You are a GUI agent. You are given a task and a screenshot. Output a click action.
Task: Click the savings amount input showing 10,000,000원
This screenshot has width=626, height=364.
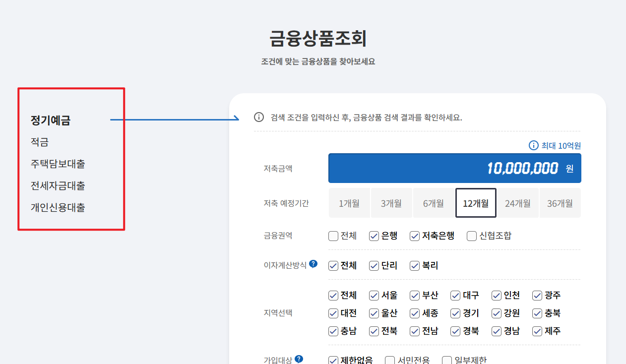[x=454, y=168]
